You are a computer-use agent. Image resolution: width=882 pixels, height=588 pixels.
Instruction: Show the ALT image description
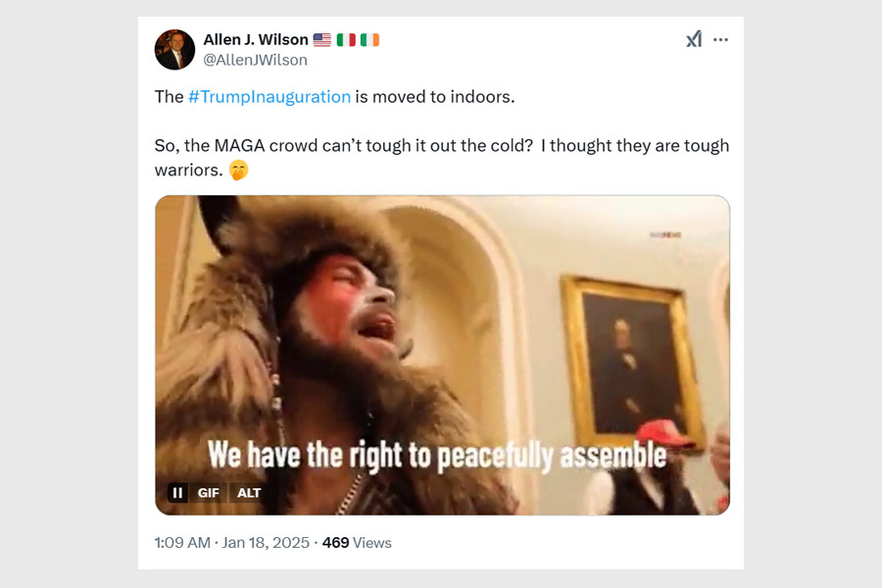click(x=249, y=492)
